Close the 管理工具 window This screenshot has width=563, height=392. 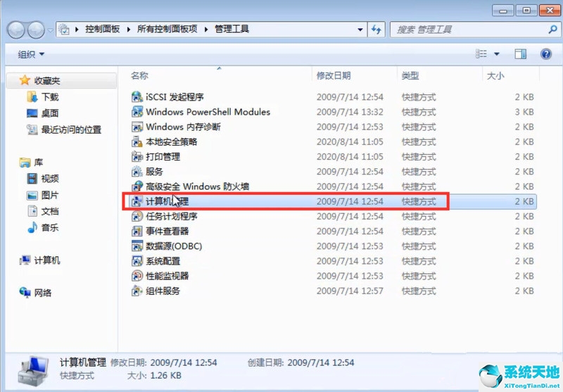coord(550,11)
